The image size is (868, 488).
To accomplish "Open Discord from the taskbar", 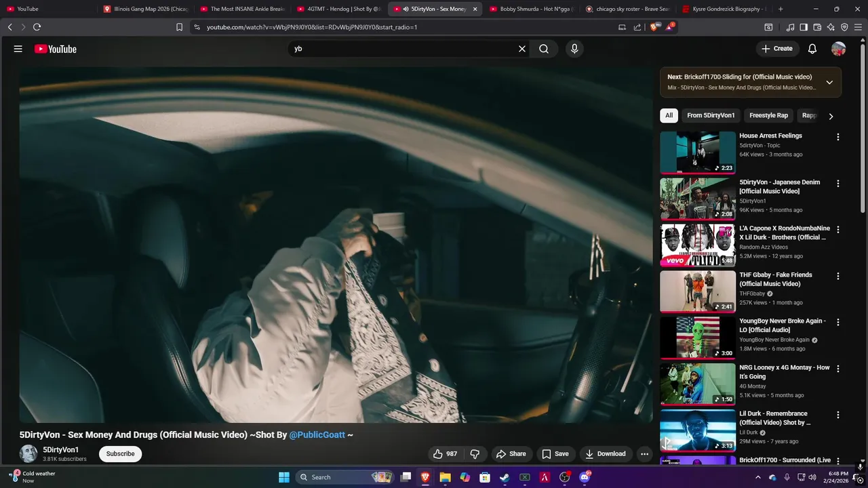I will coord(585,477).
